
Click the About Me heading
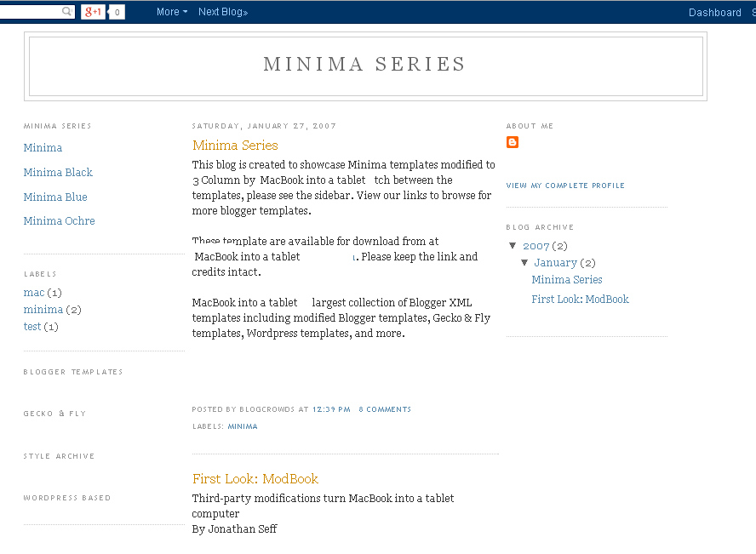530,126
